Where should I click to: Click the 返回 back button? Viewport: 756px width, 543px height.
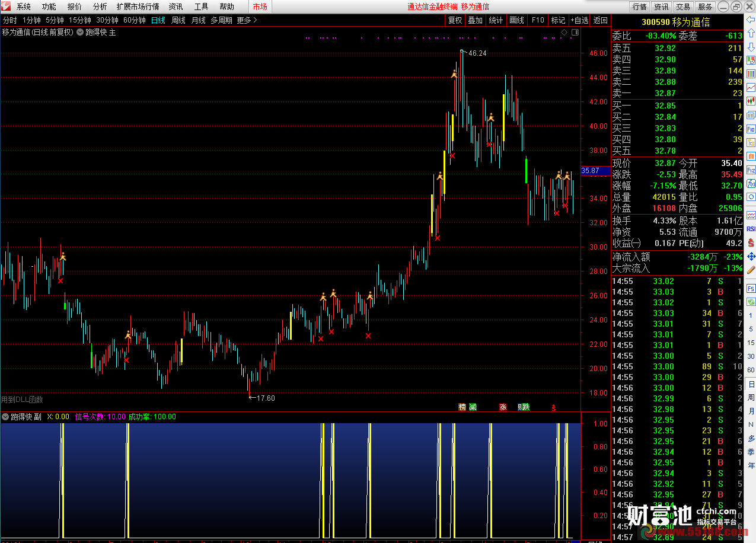coord(601,20)
